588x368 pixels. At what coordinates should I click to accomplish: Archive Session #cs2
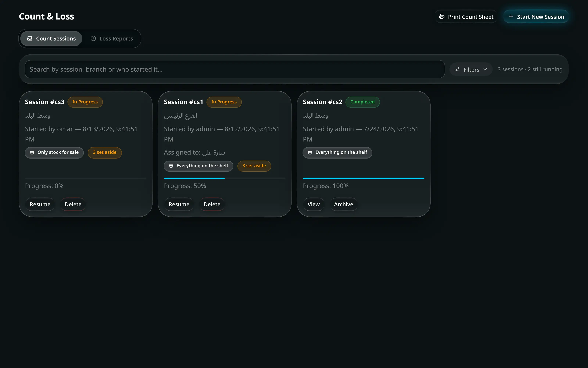tap(344, 204)
